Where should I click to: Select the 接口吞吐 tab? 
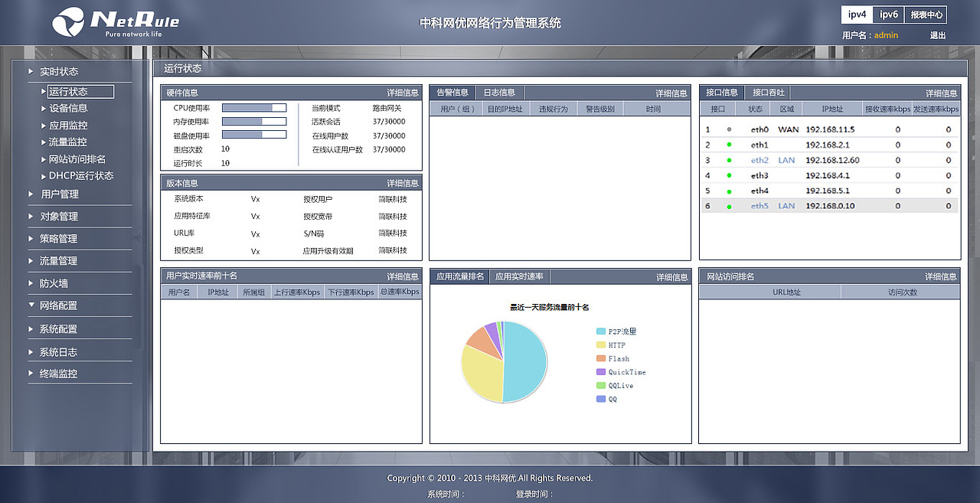[769, 93]
